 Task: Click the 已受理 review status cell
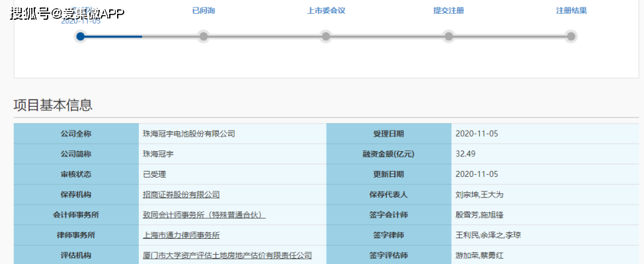pos(154,174)
